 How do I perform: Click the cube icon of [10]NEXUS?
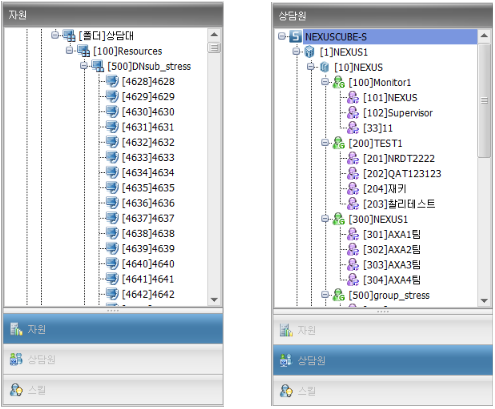coord(324,67)
